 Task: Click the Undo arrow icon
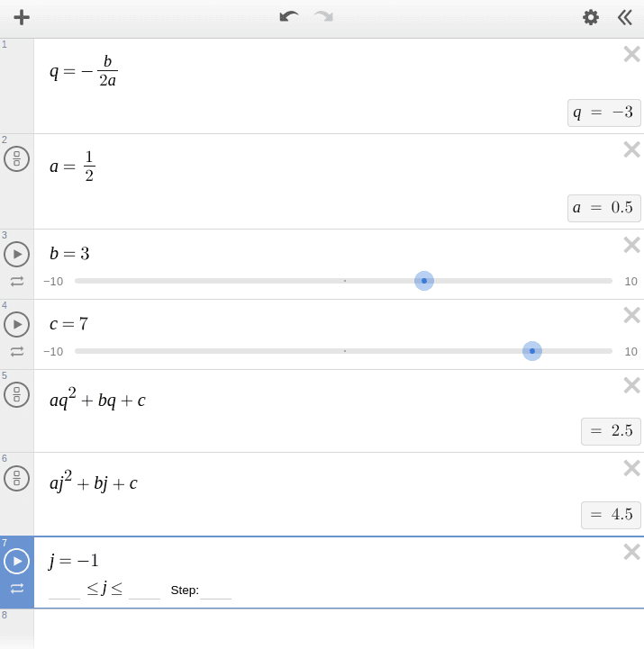click(x=288, y=17)
